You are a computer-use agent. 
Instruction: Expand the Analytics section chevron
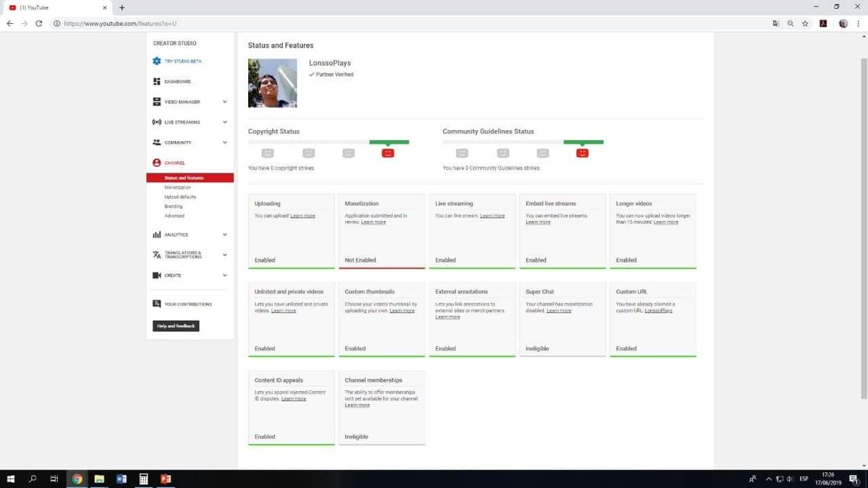(x=225, y=235)
